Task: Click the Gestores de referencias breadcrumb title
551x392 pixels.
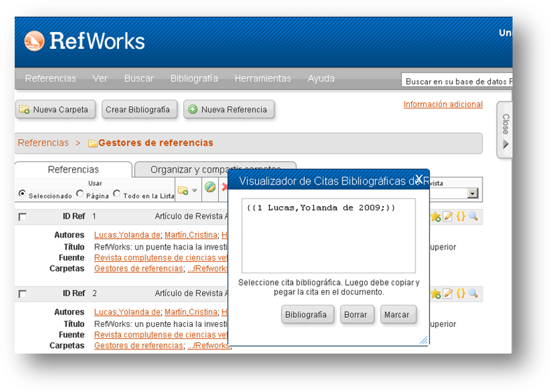Action: pyautogui.click(x=156, y=143)
